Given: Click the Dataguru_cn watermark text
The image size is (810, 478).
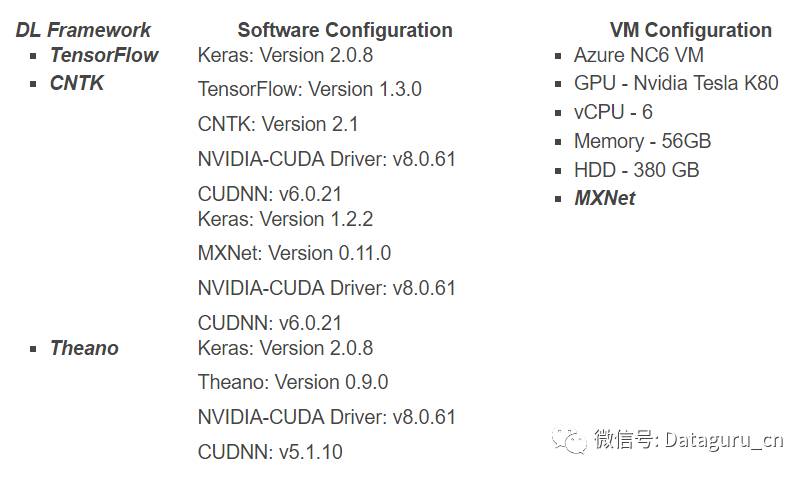Looking at the screenshot, I should pyautogui.click(x=689, y=440).
